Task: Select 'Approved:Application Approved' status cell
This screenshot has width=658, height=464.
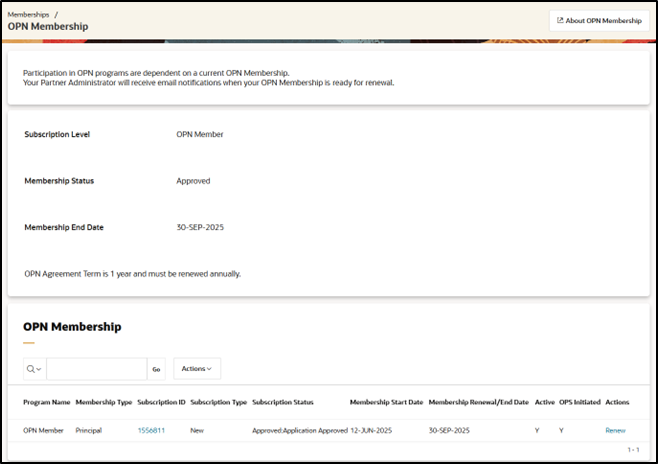Action: [x=300, y=430]
